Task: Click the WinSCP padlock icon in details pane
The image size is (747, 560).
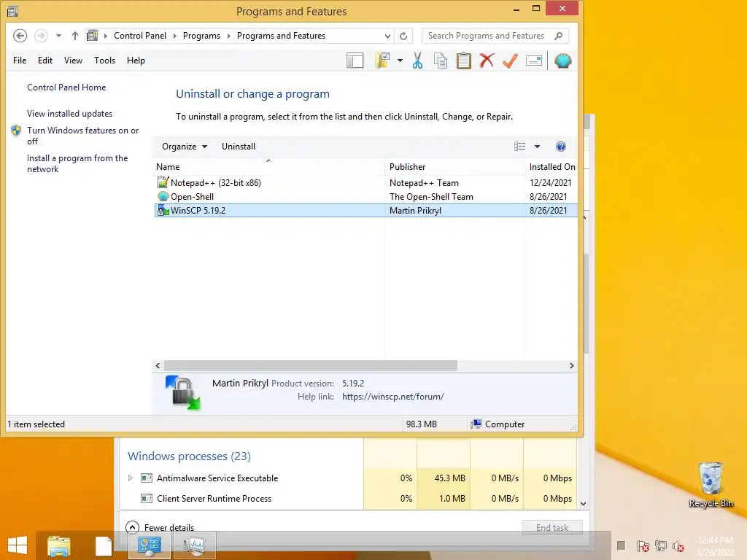Action: pyautogui.click(x=183, y=393)
